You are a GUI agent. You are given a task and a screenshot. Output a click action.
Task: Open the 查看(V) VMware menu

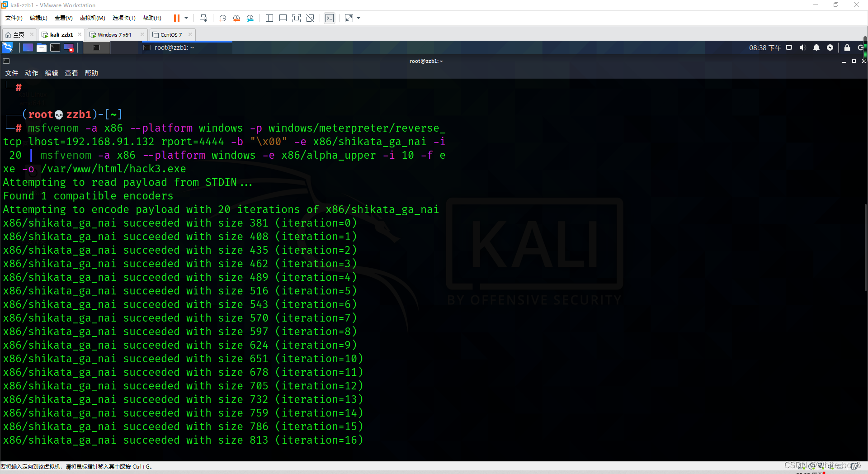coord(63,18)
